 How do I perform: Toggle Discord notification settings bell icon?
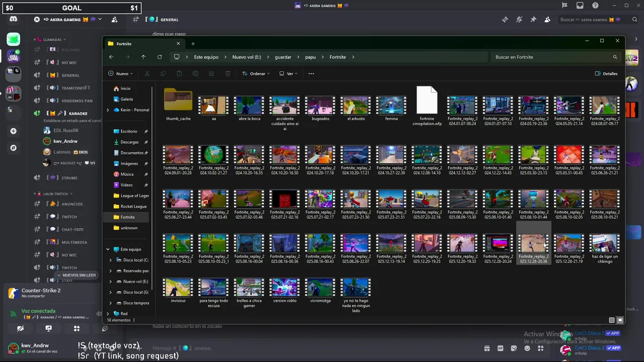point(519,20)
